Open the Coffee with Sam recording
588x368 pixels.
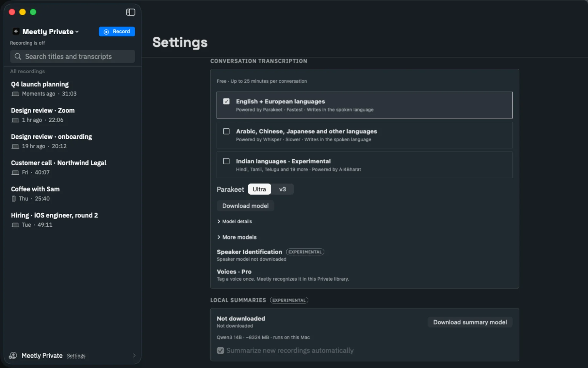click(73, 193)
